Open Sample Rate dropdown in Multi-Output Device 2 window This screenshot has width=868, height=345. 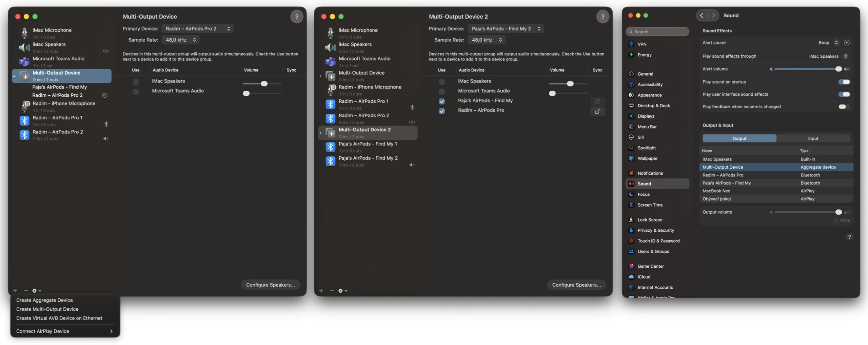pyautogui.click(x=487, y=40)
